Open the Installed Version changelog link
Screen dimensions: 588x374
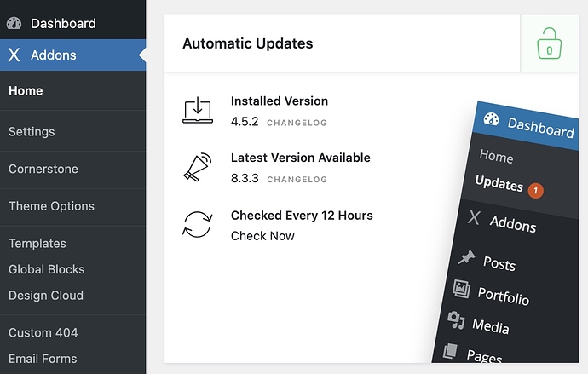[297, 123]
